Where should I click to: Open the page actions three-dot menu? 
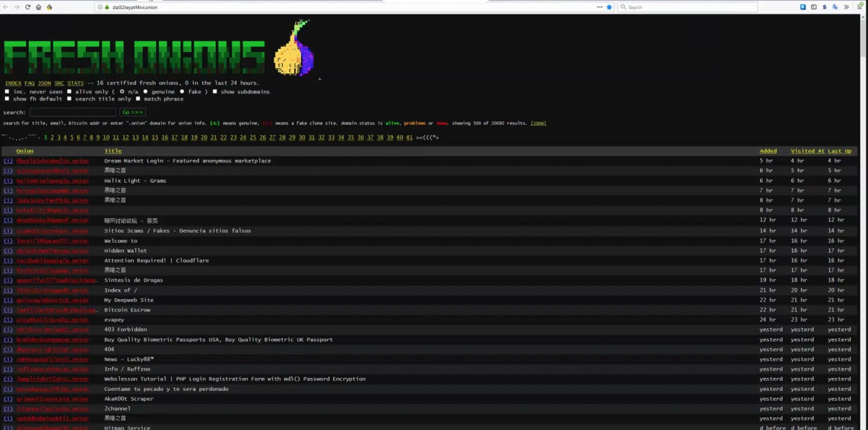click(x=599, y=7)
